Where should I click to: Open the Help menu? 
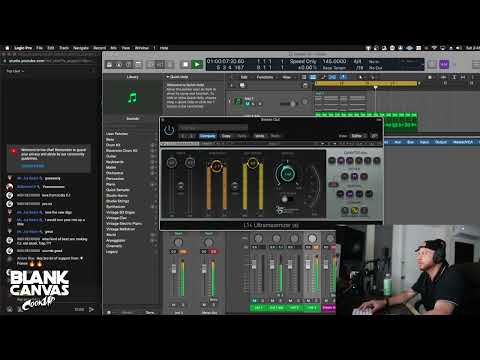pos(164,48)
